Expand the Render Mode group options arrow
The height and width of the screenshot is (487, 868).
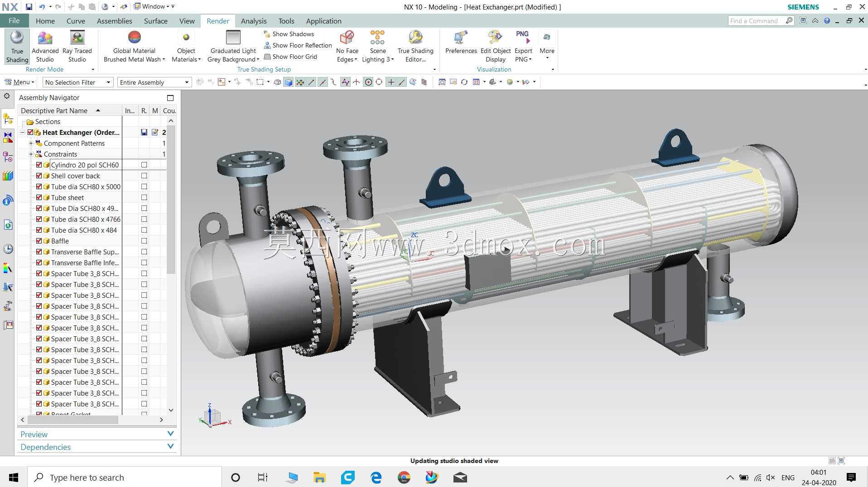tap(93, 70)
